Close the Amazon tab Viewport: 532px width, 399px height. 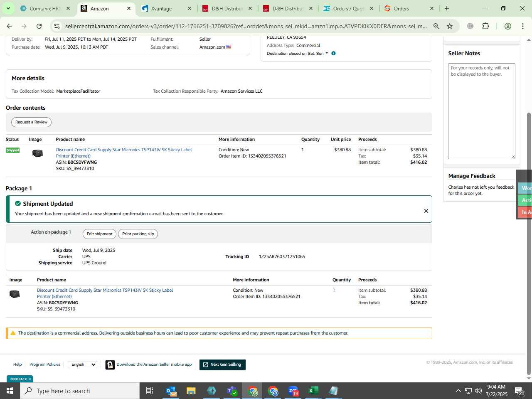[x=129, y=8]
